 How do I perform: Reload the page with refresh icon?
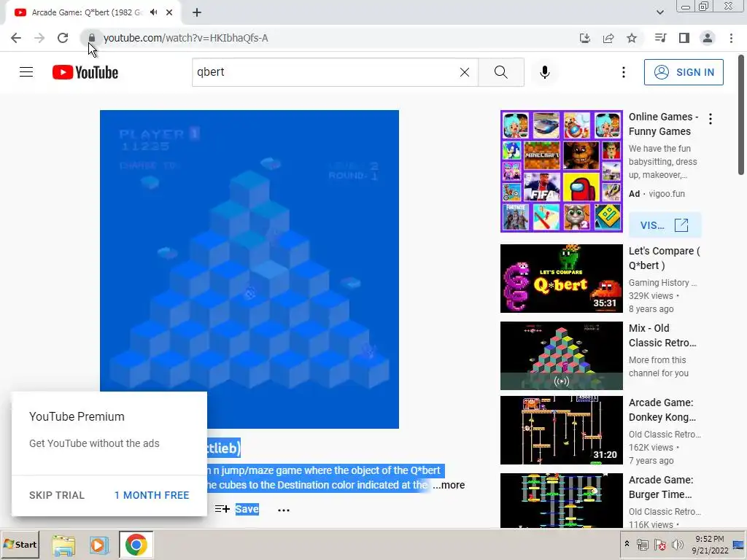point(63,38)
